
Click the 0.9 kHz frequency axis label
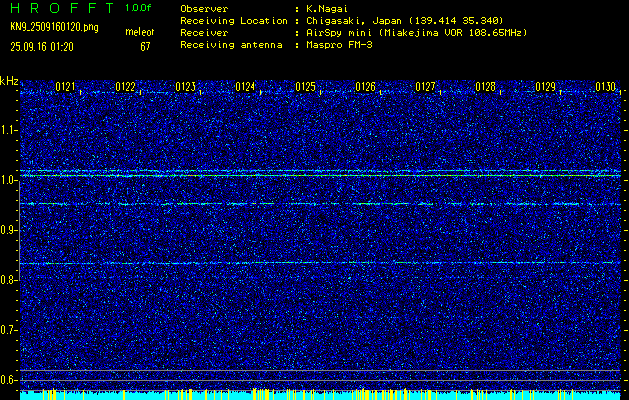pyautogui.click(x=8, y=230)
